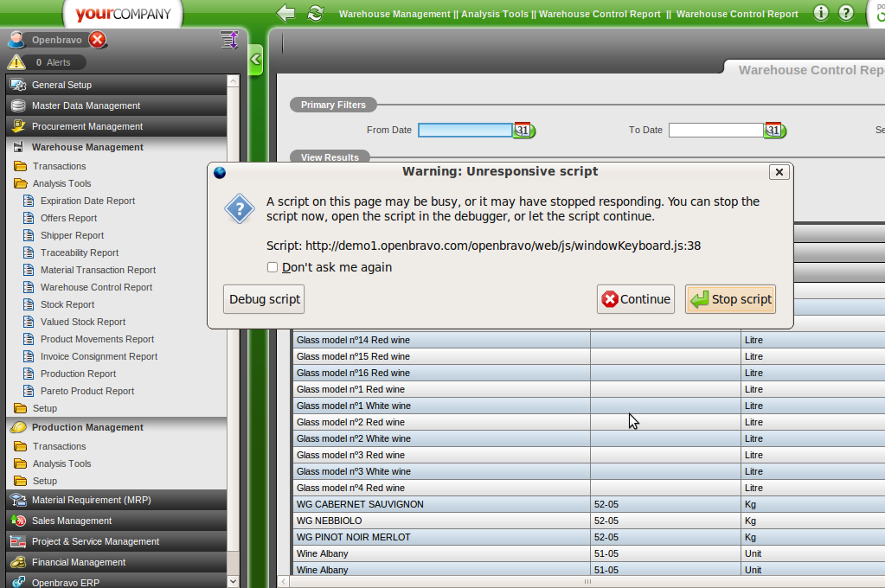Log out with red X next to Openbravo
The image size is (885, 588).
tap(98, 40)
